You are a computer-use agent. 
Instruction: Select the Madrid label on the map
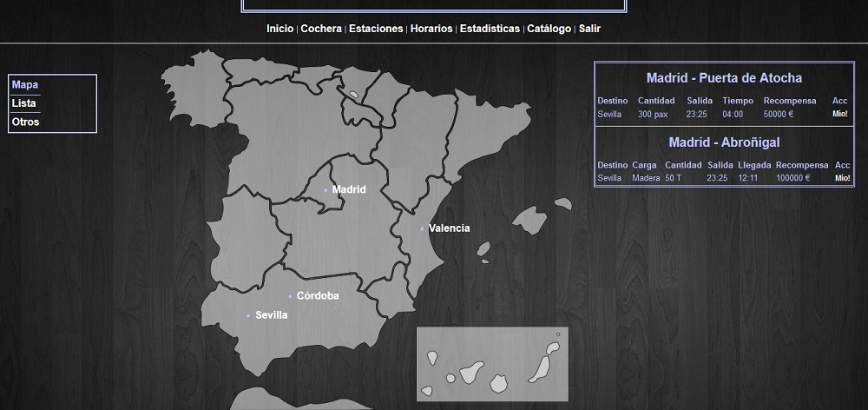click(349, 189)
